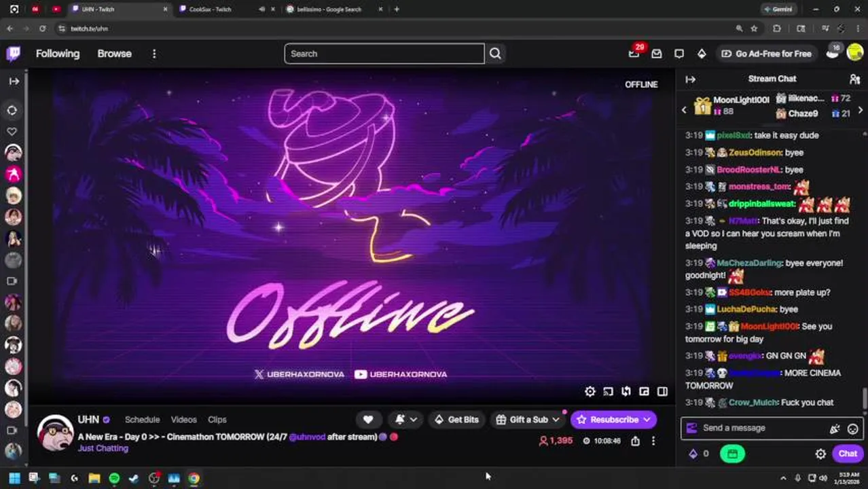
Task: Click MoonLight1001 username in chat
Action: point(769,327)
